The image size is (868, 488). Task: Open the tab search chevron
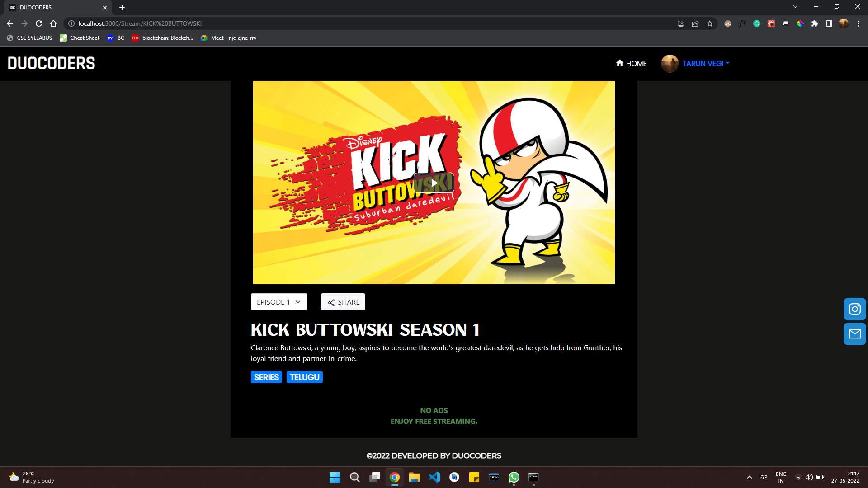(x=795, y=6)
